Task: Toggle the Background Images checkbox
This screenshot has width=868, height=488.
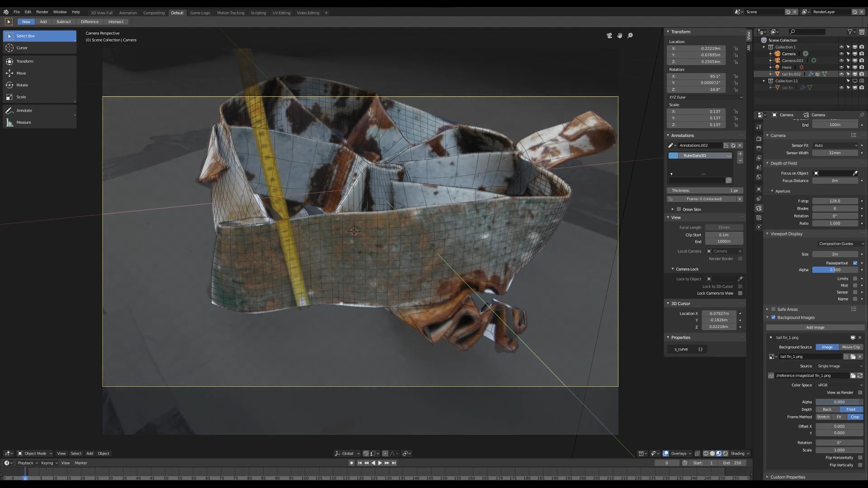Action: coord(773,318)
